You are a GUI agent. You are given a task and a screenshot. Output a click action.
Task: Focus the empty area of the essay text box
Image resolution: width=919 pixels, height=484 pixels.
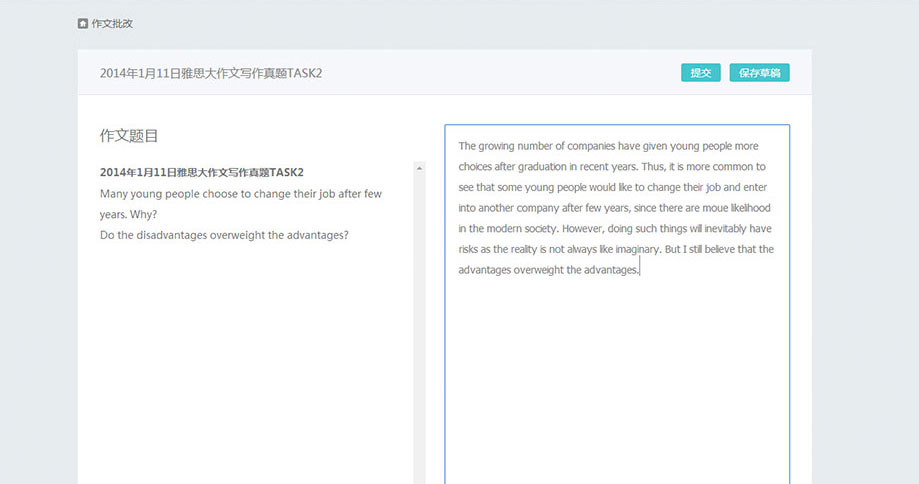point(616,380)
